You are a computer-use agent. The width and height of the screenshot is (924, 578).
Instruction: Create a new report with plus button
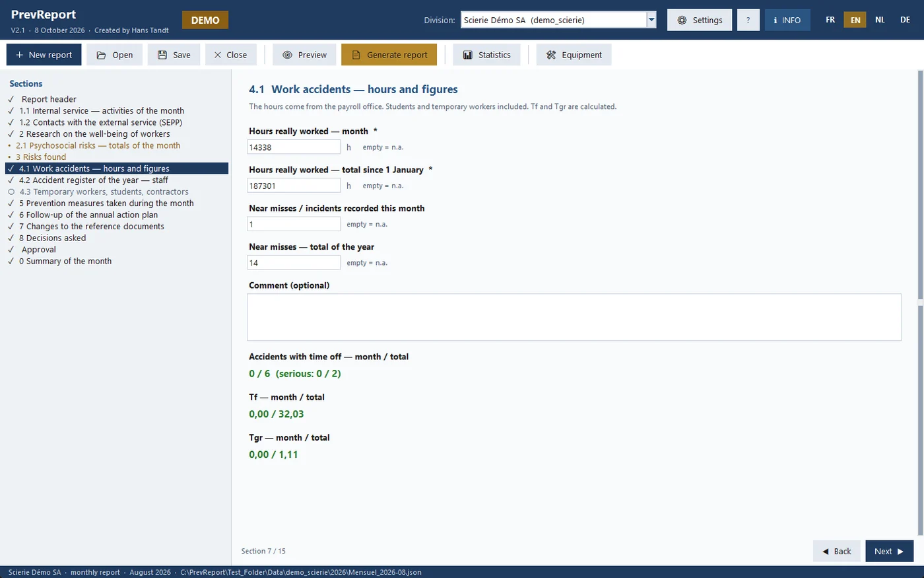(44, 55)
